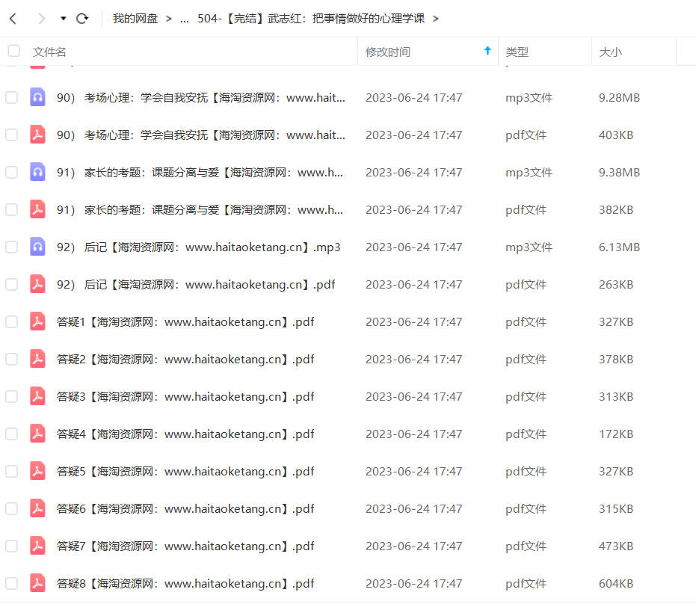Tick the select-all checkbox in header
This screenshot has width=696, height=616.
point(14,51)
